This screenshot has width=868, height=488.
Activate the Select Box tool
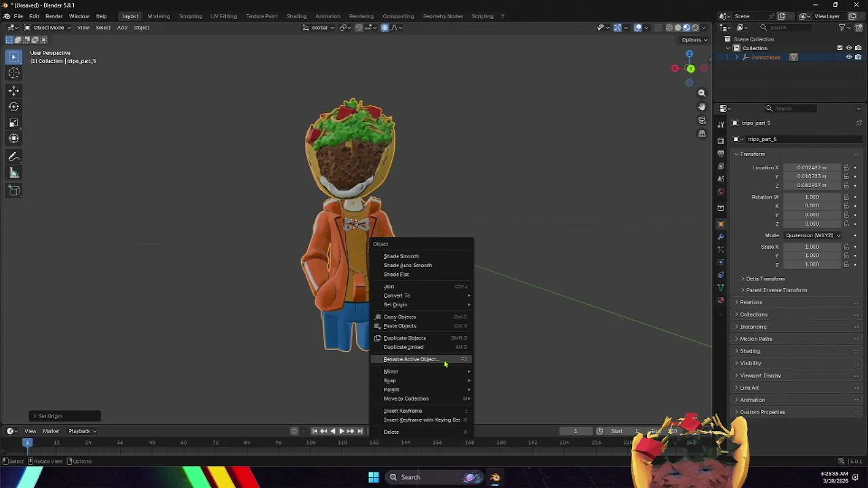(x=14, y=57)
